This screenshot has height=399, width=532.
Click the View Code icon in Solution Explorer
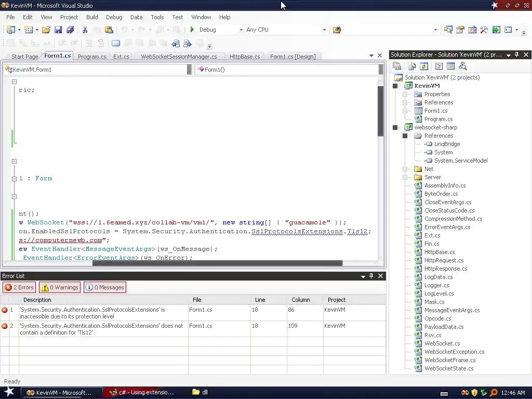pyautogui.click(x=438, y=66)
